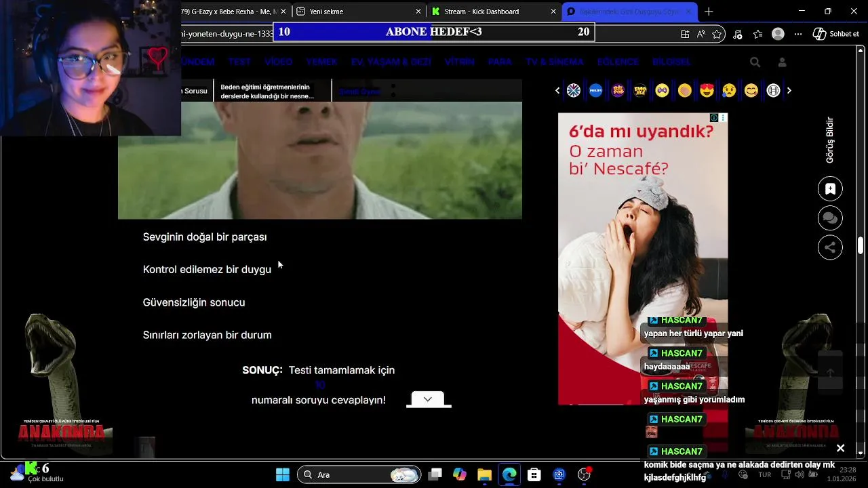Click the media control music note icon
This screenshot has height=488, width=868.
pyautogui.click(x=737, y=34)
